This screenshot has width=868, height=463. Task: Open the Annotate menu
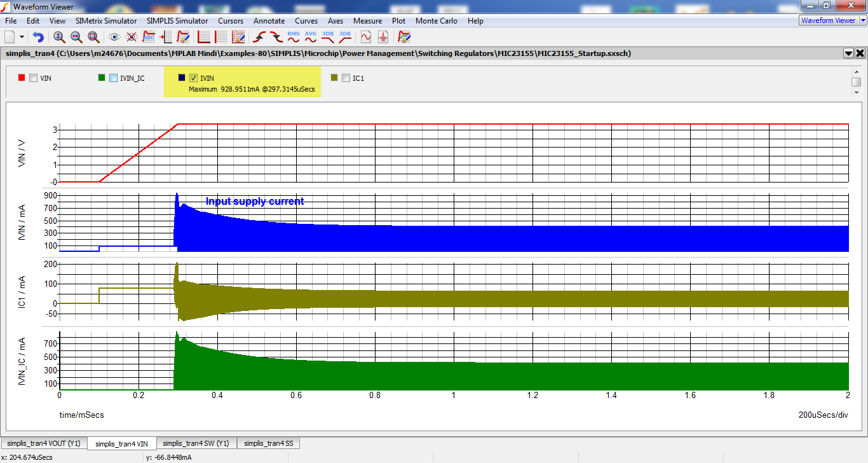pos(269,21)
